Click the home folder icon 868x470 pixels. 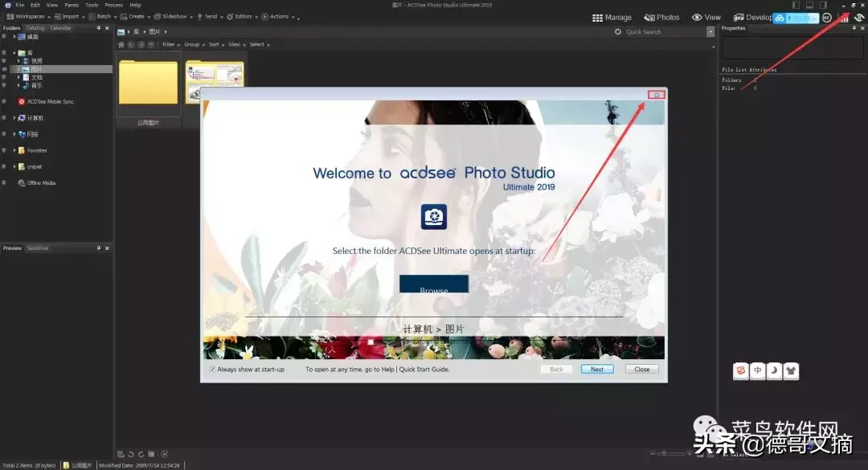pyautogui.click(x=121, y=44)
